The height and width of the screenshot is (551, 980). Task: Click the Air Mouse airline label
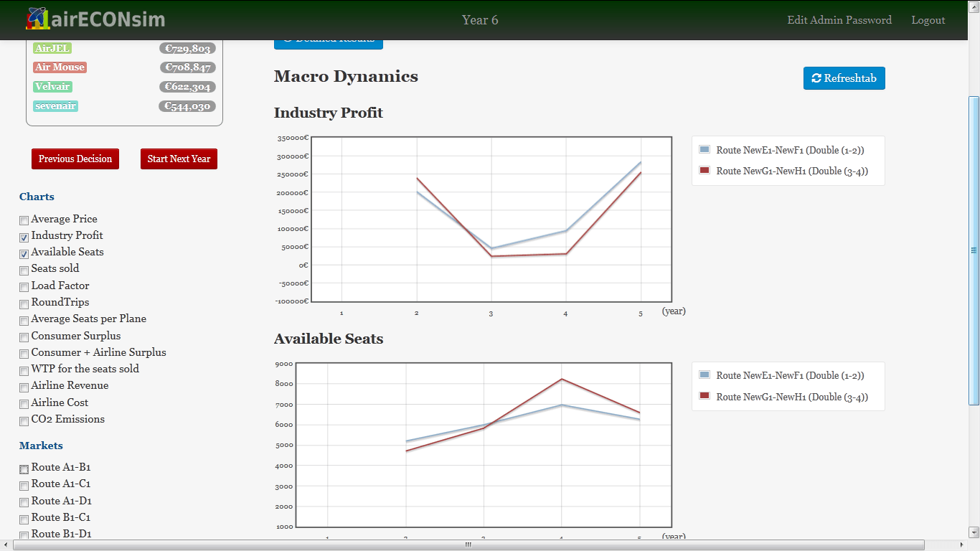click(x=60, y=67)
